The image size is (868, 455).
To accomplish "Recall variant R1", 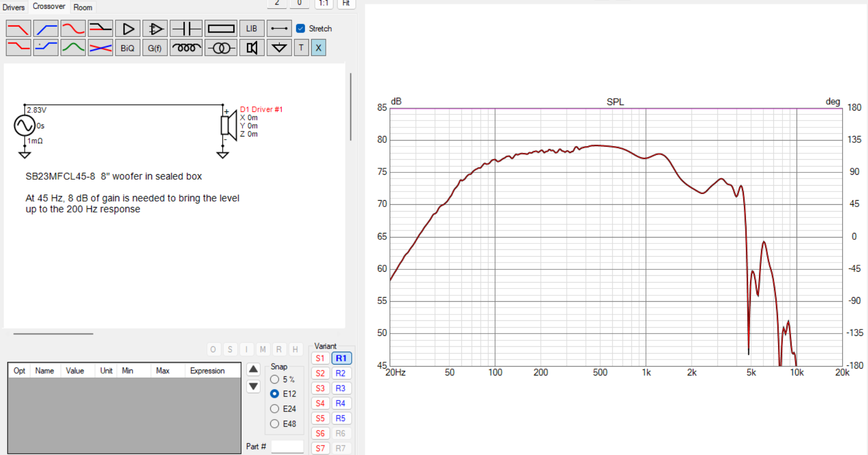I will 341,358.
